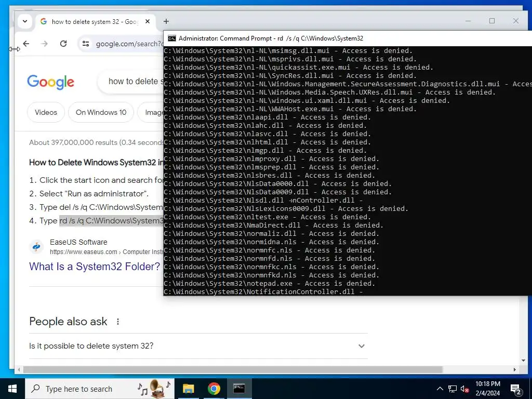Show hidden system tray icons
532x399 pixels.
[x=440, y=389]
